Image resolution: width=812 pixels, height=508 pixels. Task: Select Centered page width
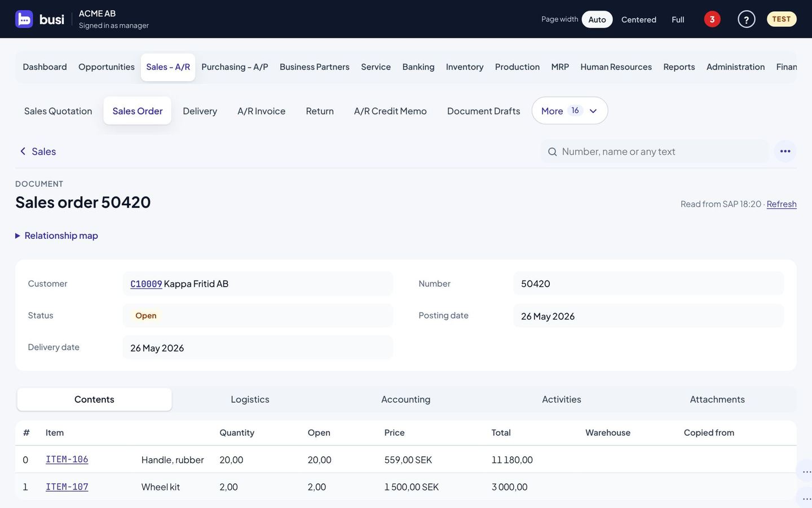pyautogui.click(x=638, y=19)
